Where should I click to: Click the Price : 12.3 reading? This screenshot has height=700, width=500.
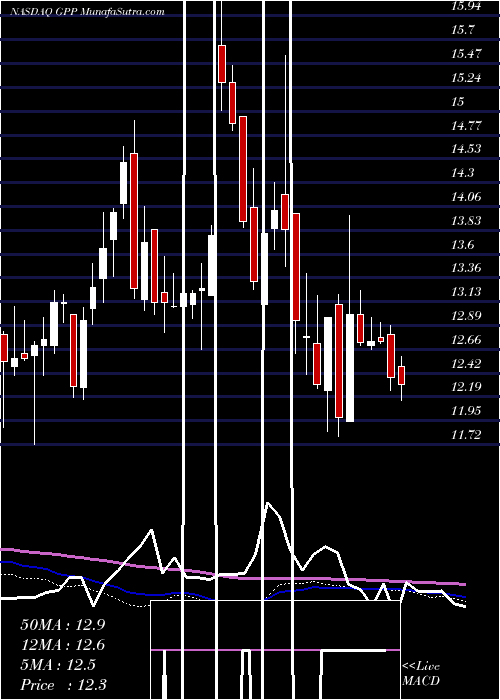[x=63, y=685]
